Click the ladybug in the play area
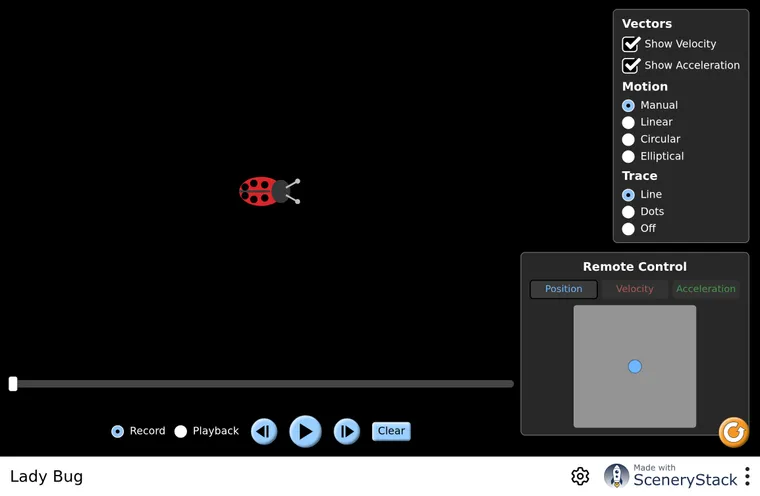The height and width of the screenshot is (496, 760). click(269, 191)
